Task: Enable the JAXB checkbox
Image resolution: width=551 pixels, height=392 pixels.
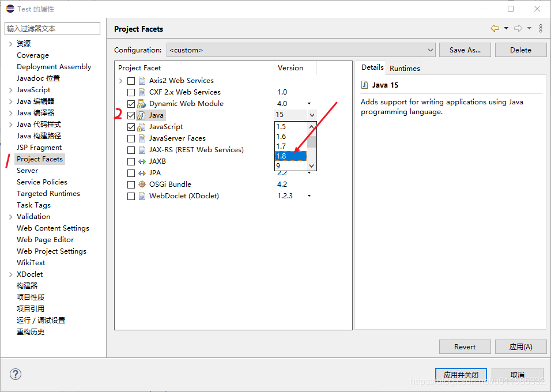Action: (x=131, y=162)
